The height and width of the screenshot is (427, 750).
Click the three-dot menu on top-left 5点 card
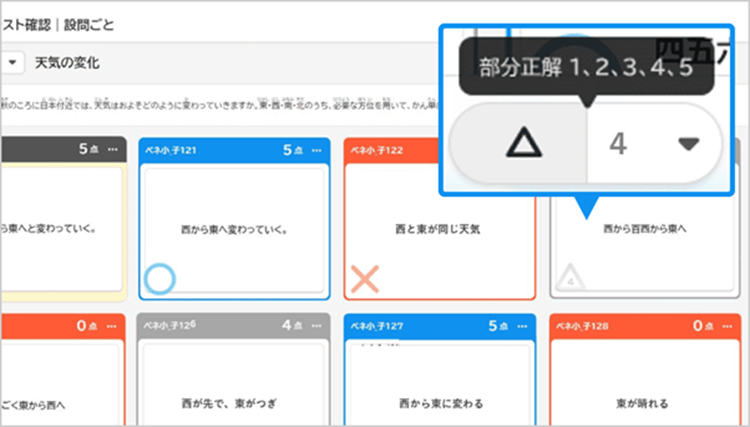[x=112, y=150]
